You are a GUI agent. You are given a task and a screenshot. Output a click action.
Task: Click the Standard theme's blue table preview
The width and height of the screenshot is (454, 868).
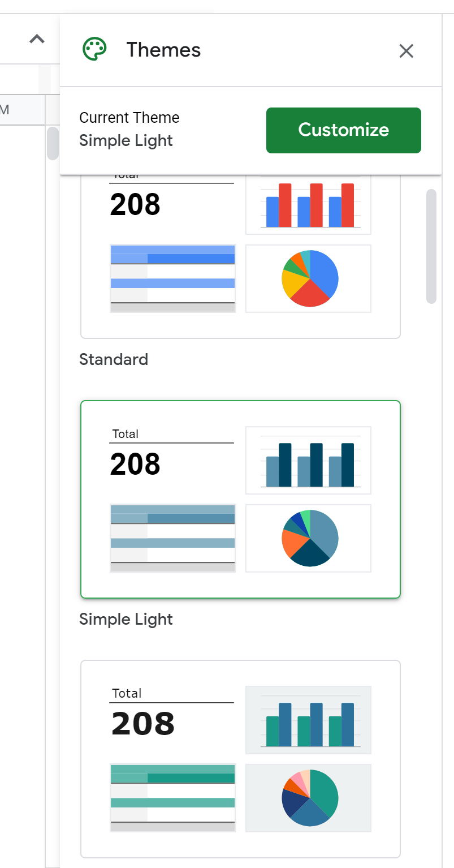[x=172, y=278]
